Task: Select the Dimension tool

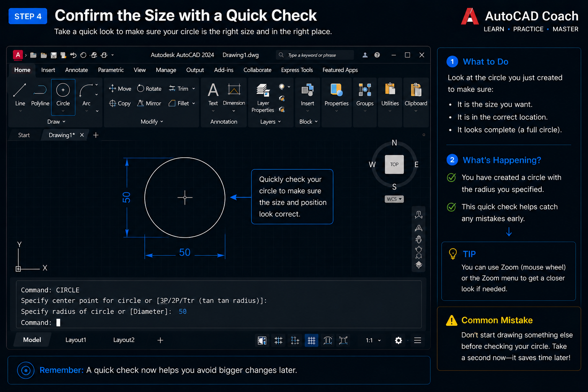Action: [x=234, y=95]
